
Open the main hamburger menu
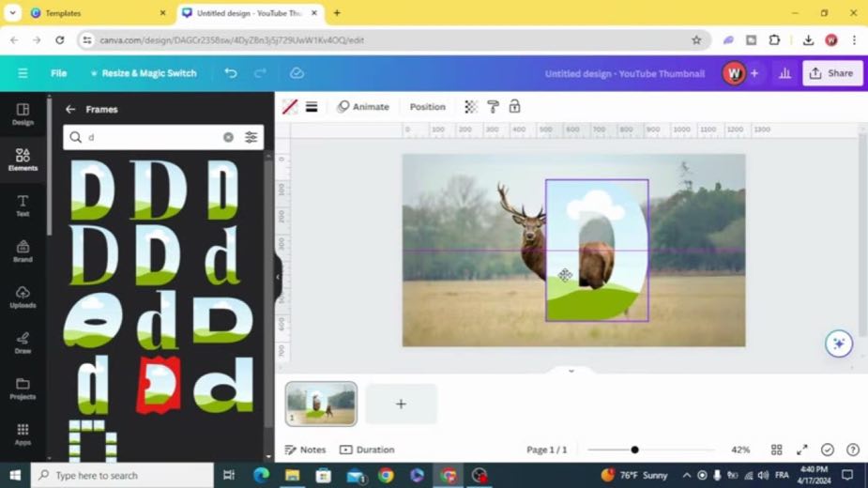[23, 73]
